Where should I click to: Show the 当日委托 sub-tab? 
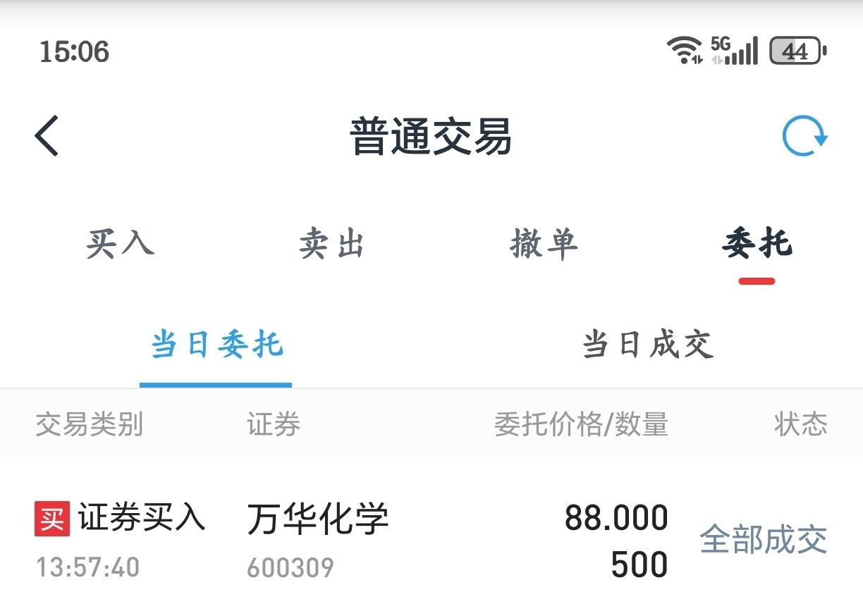pos(216,345)
